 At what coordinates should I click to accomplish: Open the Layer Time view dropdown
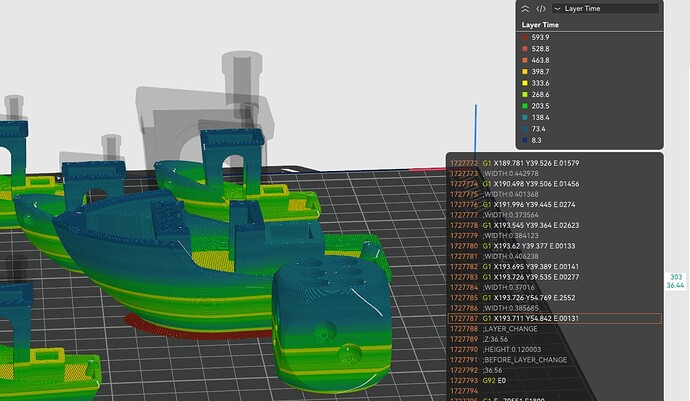click(606, 8)
